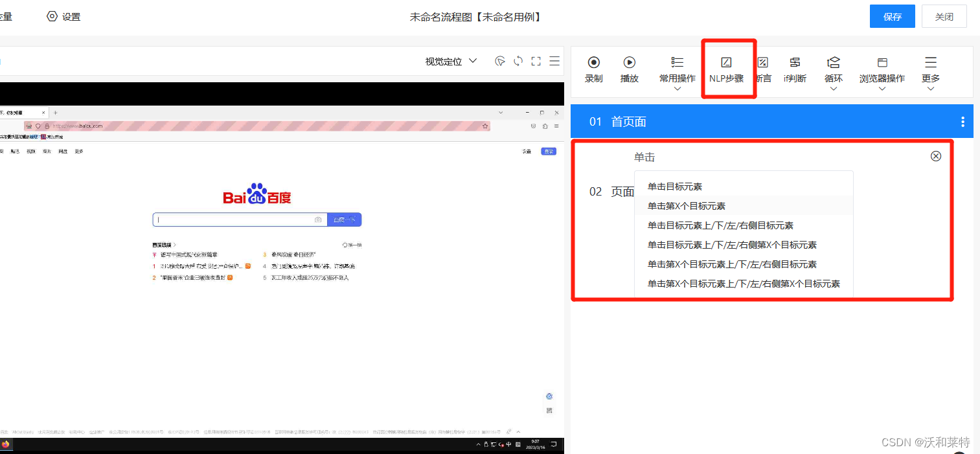The height and width of the screenshot is (454, 980).
Task: Add an if判断 step
Action: (795, 69)
